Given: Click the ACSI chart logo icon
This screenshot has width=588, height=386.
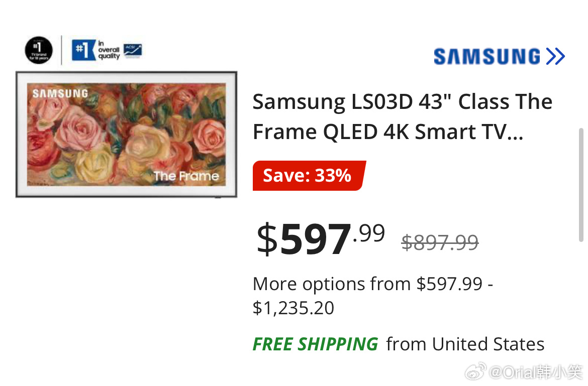Looking at the screenshot, I should point(133,51).
